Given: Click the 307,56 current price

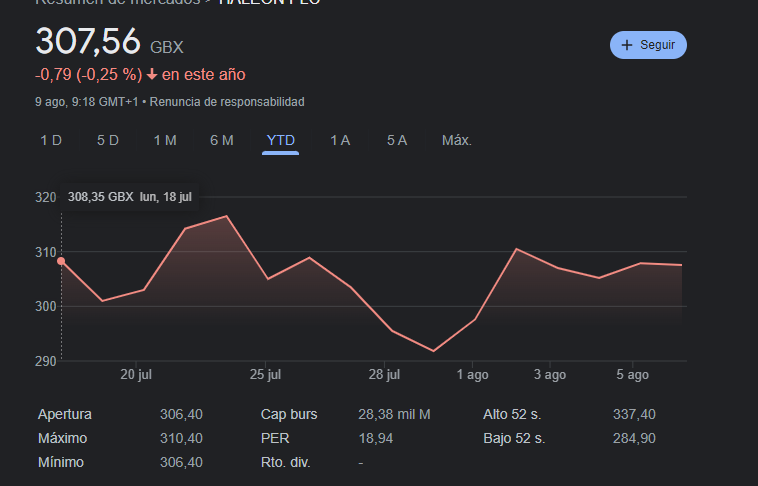Looking at the screenshot, I should pos(88,41).
